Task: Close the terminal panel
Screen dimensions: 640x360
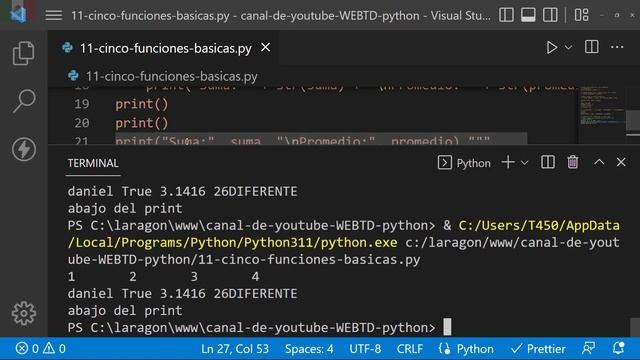Action: [621, 162]
